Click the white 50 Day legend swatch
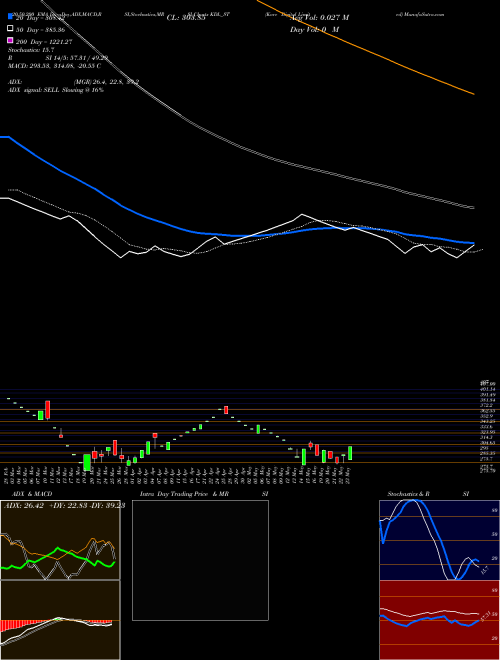The height and width of the screenshot is (660, 500). point(11,29)
